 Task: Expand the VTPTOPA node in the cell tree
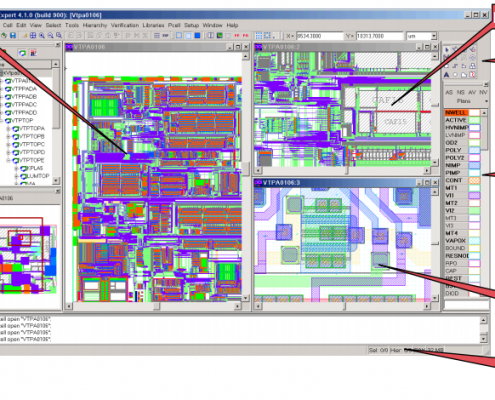point(8,128)
